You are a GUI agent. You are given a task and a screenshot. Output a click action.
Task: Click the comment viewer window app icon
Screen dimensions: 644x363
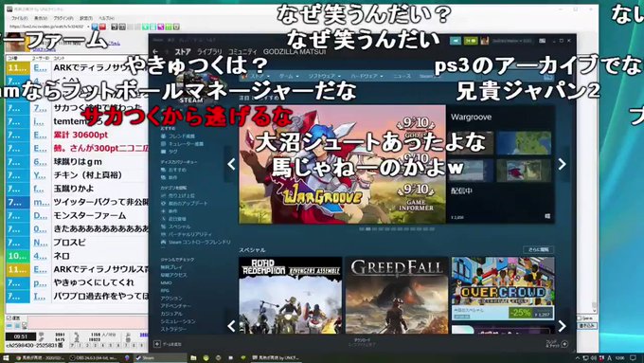tap(9, 9)
